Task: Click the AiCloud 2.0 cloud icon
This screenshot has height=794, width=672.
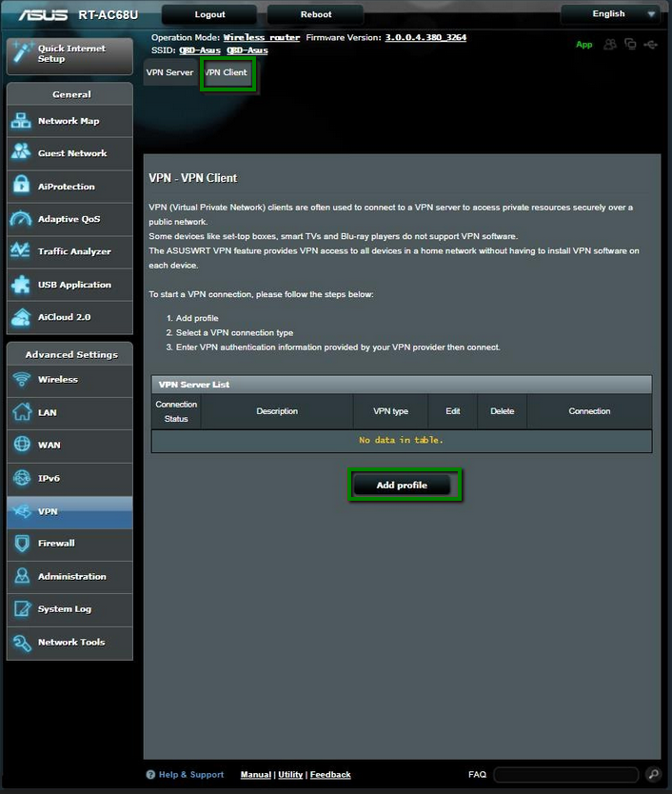Action: click(x=21, y=317)
